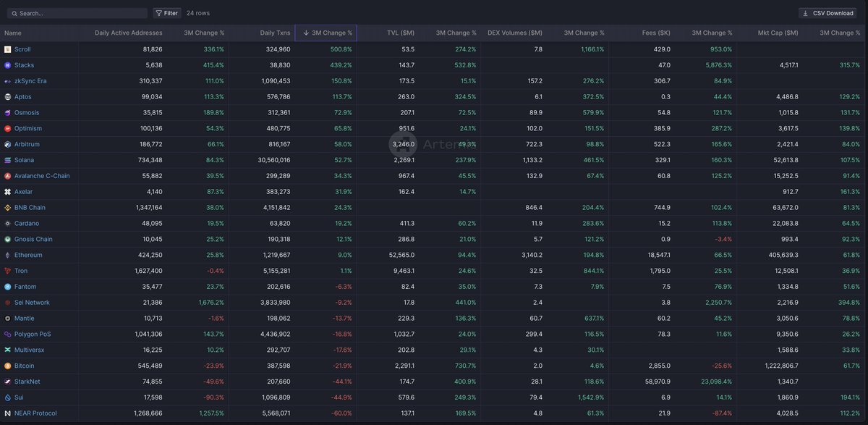The image size is (868, 425).
Task: Select Scroll's txns change '500.8%'
Action: pyautogui.click(x=341, y=49)
